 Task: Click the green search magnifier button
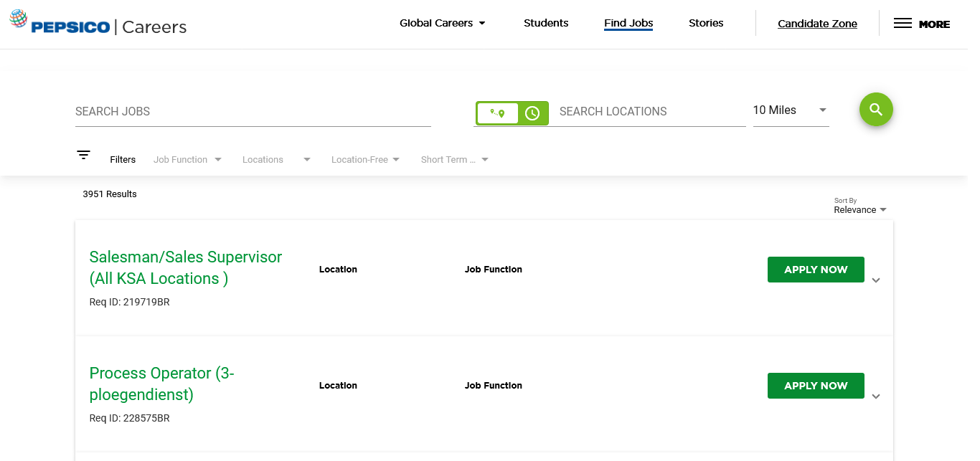[876, 110]
